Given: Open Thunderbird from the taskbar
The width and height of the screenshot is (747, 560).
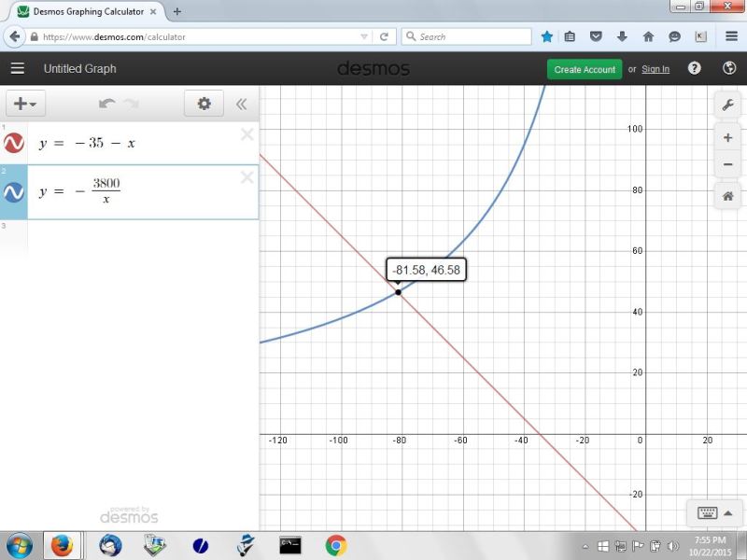Looking at the screenshot, I should click(x=110, y=545).
